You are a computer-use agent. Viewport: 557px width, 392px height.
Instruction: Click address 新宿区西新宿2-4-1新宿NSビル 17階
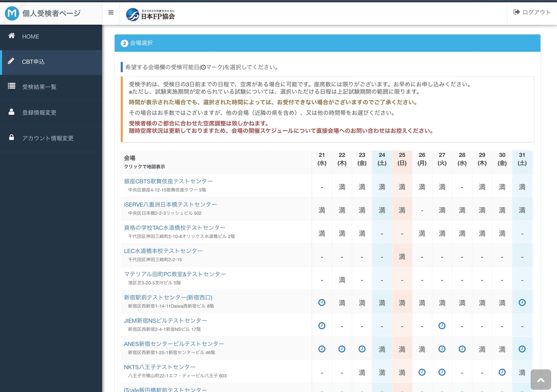pos(165,329)
